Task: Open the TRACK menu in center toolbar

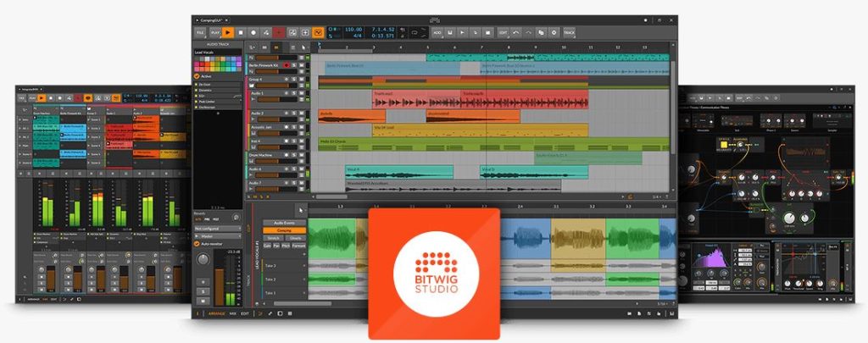Action: click(x=569, y=33)
